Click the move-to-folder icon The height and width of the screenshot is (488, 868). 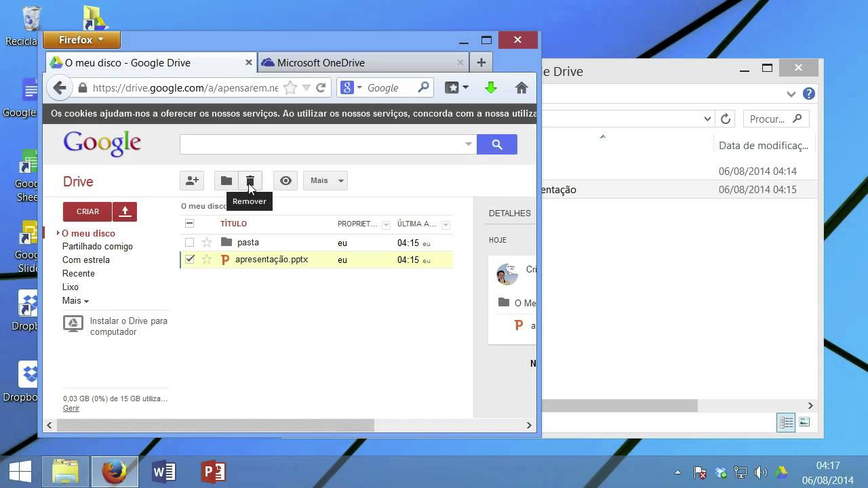pyautogui.click(x=226, y=180)
